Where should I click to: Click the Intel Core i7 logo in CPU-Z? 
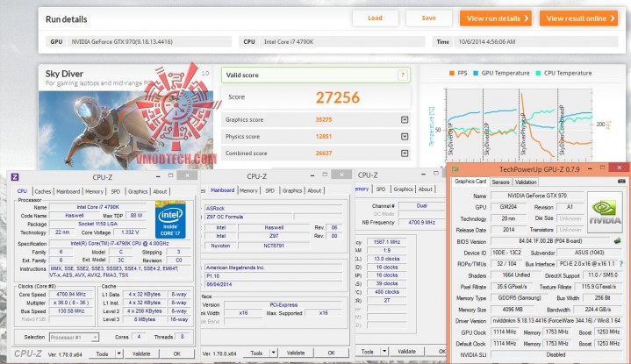click(170, 219)
